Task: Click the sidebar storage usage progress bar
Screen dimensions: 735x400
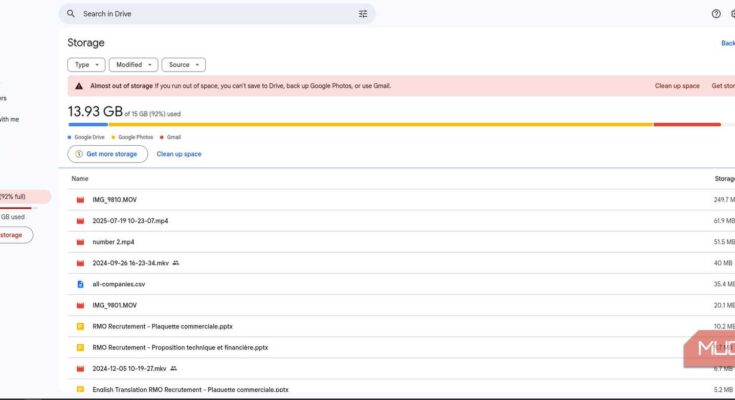Action: [x=19, y=208]
